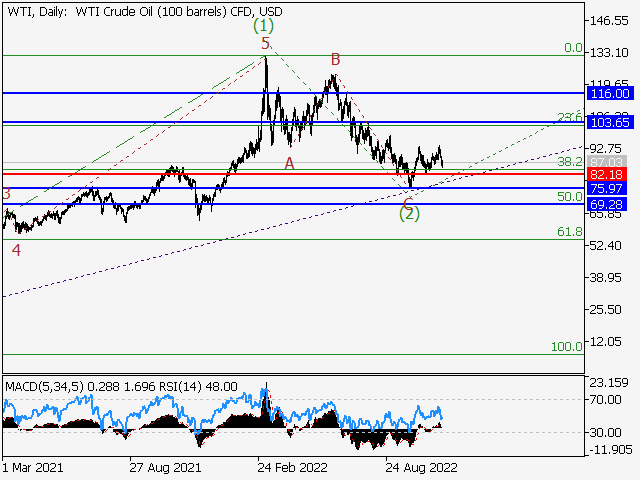Viewport: 640px width, 480px height.
Task: Select the blue 103.65 price level label
Action: click(x=610, y=122)
